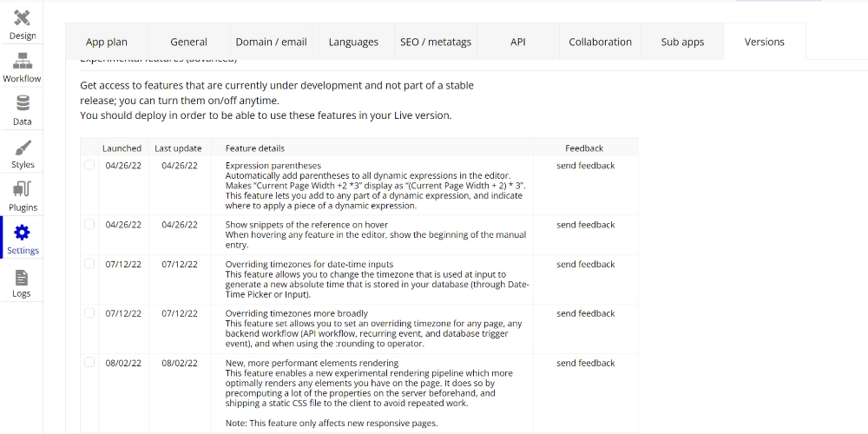Open the Domain / email tab
The image size is (868, 434).
[271, 42]
